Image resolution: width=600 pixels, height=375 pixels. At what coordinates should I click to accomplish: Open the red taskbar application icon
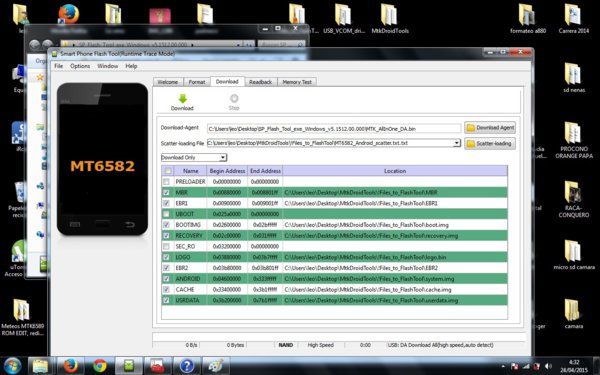click(x=158, y=366)
